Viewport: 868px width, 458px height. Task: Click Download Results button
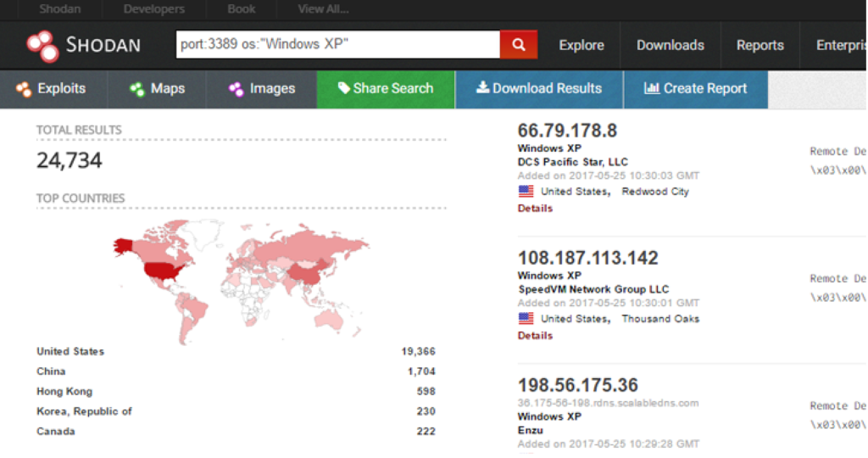(x=539, y=89)
